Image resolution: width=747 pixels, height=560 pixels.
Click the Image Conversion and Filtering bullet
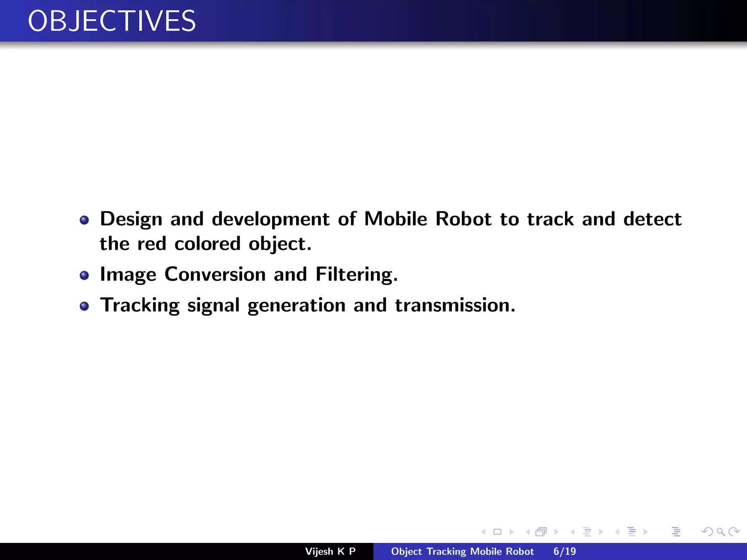click(x=249, y=275)
